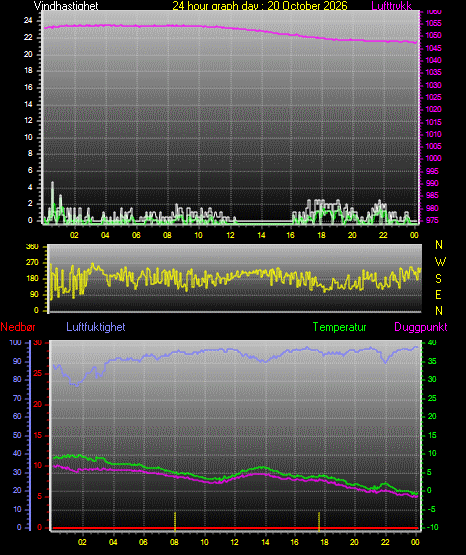Click pressure axis value 1000
This screenshot has height=555, width=466.
tap(433, 158)
